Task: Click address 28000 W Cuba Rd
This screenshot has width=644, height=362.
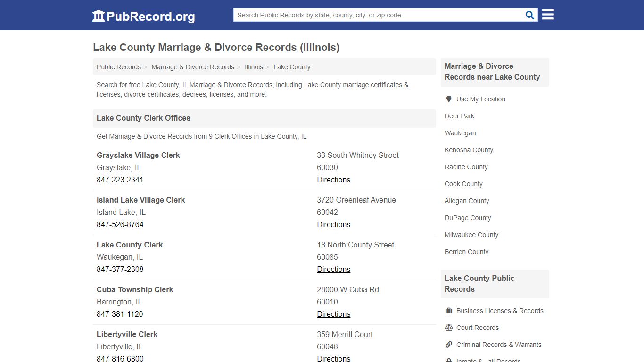Action: tap(348, 289)
